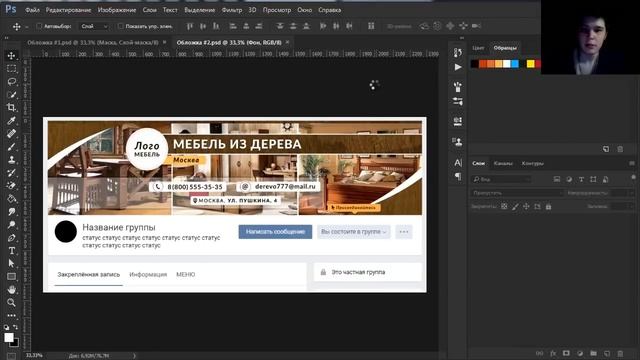Image resolution: width=640 pixels, height=360 pixels.
Task: Switch to the Каналы tab
Action: pyautogui.click(x=503, y=163)
